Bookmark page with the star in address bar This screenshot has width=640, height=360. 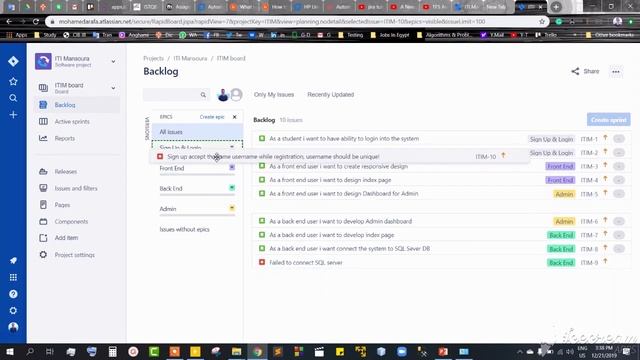click(x=542, y=22)
